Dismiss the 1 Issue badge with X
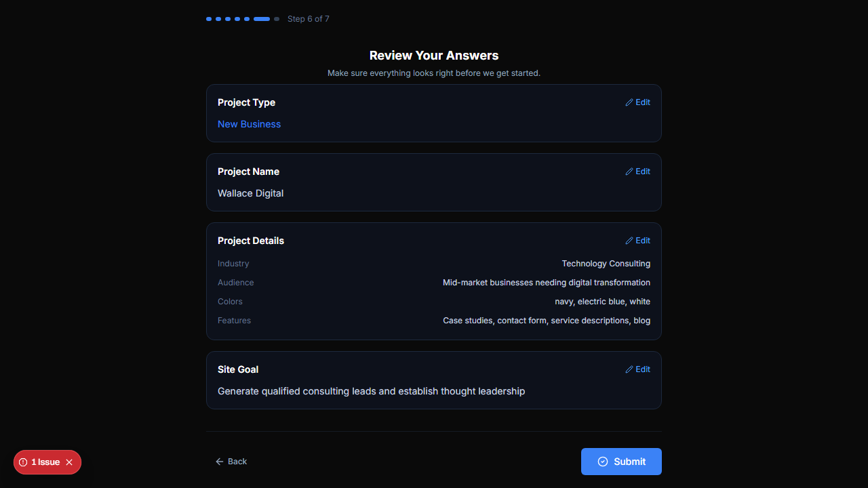Viewport: 868px width, 488px height. pos(69,462)
